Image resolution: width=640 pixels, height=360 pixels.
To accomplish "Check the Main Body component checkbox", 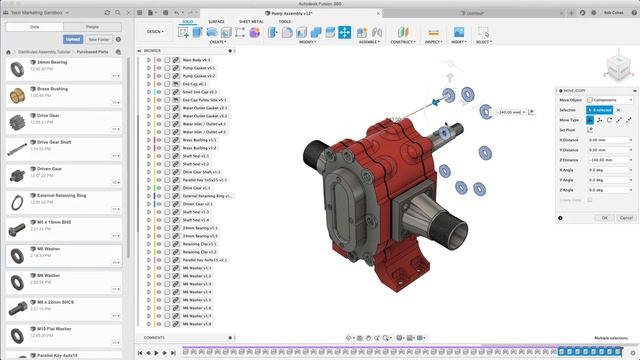I will tap(167, 60).
